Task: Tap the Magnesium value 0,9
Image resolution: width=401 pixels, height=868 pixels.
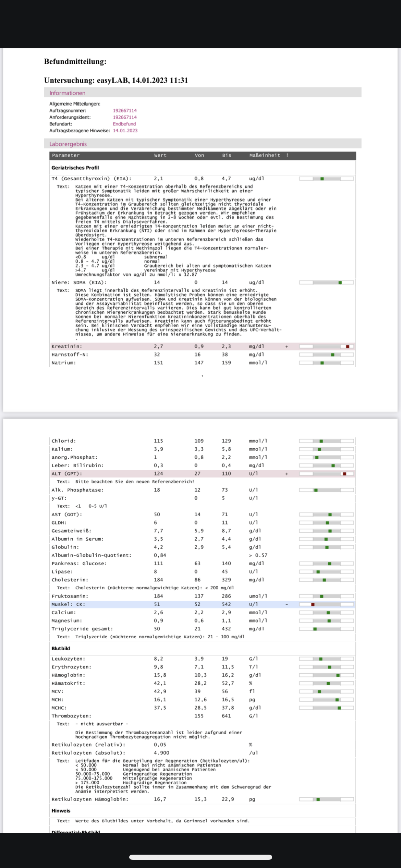Action: (158, 620)
